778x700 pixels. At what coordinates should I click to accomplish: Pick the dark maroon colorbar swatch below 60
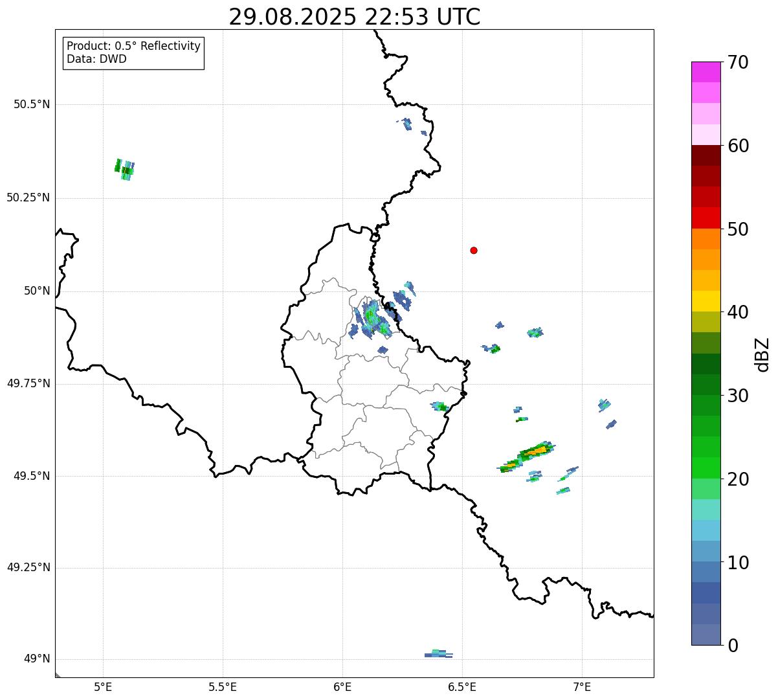706,155
